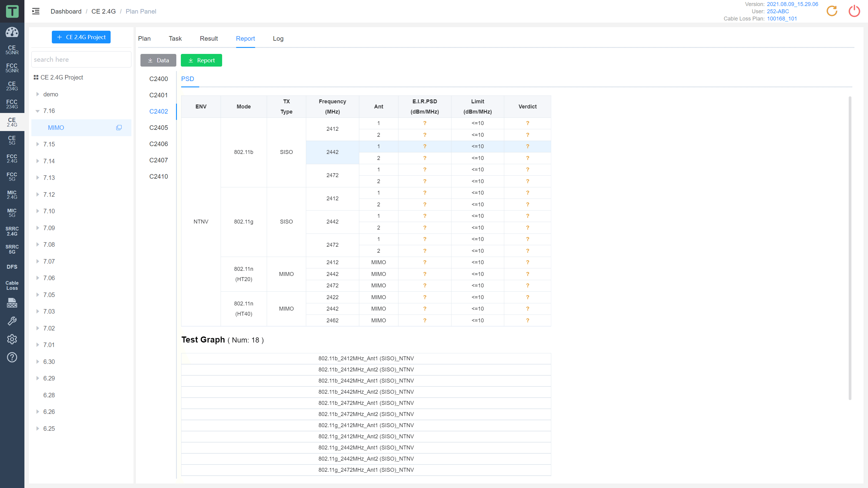Expand the 7.12 tree node

(x=37, y=194)
